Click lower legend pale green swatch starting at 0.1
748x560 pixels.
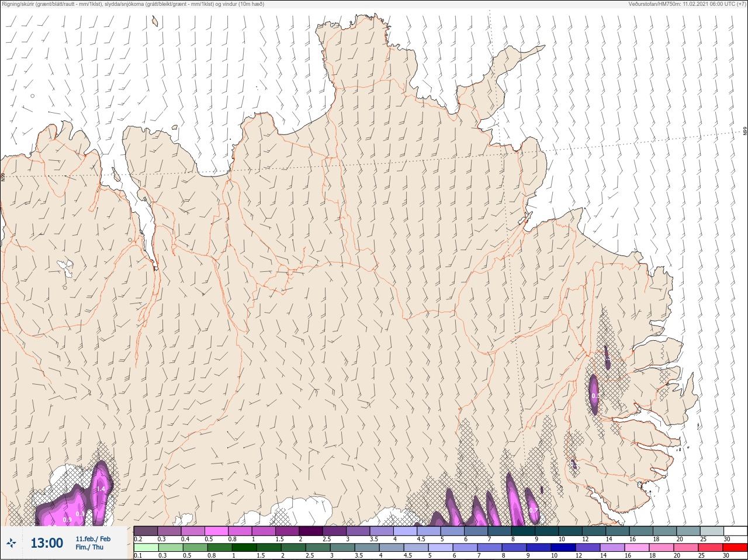146,548
